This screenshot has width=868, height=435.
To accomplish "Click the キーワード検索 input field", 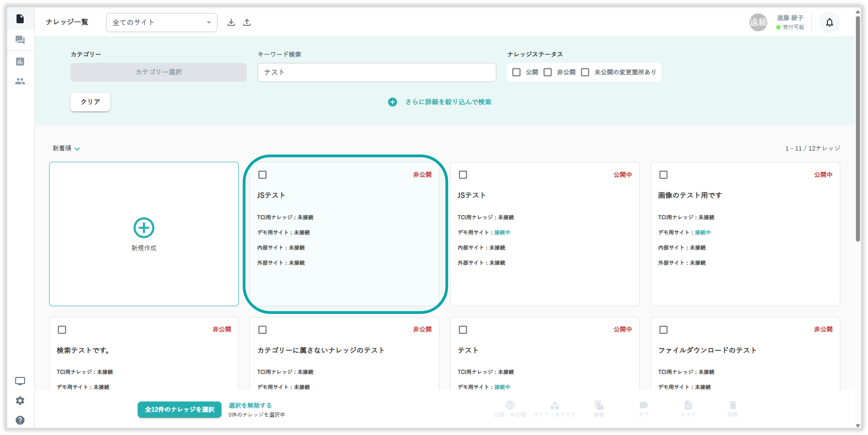I will click(x=376, y=72).
